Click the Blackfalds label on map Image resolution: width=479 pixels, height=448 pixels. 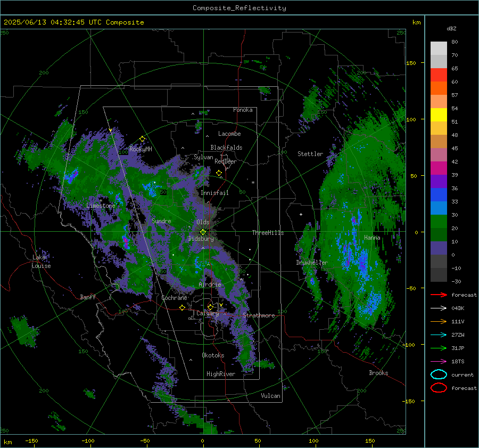pyautogui.click(x=226, y=148)
